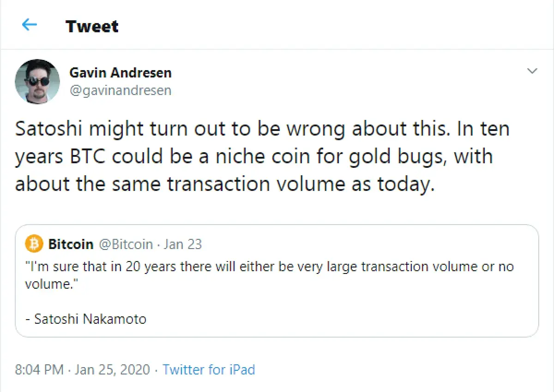Click the Bitcoin account's avatar icon
This screenshot has width=554, height=392.
(34, 244)
